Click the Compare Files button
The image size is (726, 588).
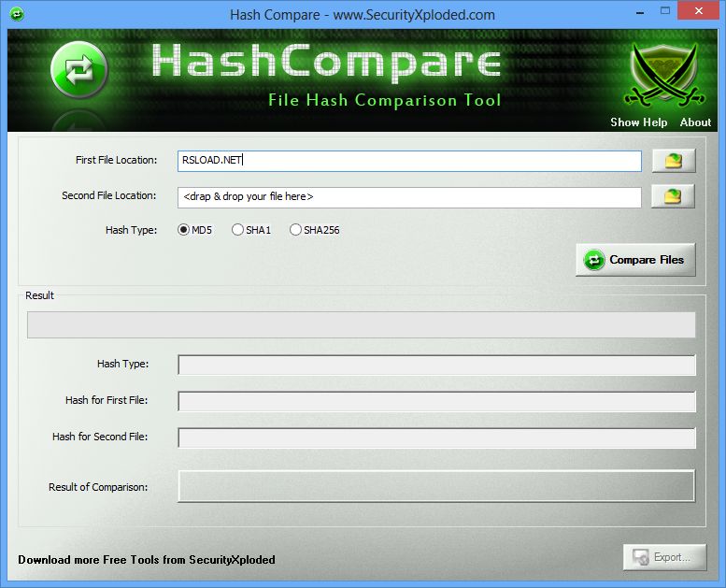635,260
